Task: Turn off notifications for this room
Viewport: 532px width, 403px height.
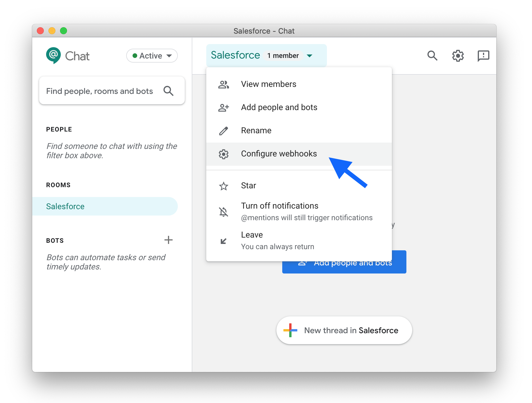Action: [299, 211]
